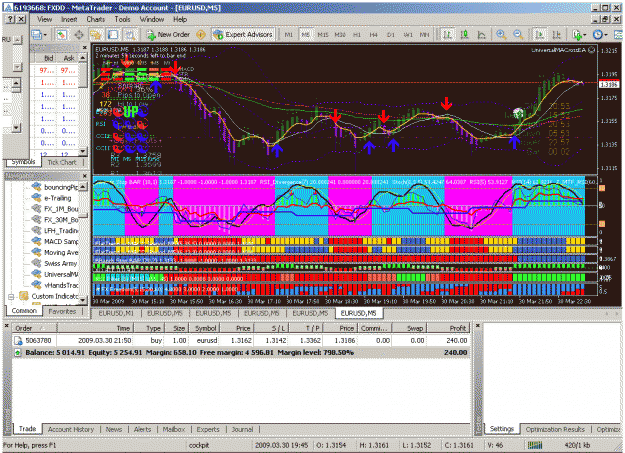Select the MACD Sample expert advisor
The image size is (625, 453).
point(61,242)
